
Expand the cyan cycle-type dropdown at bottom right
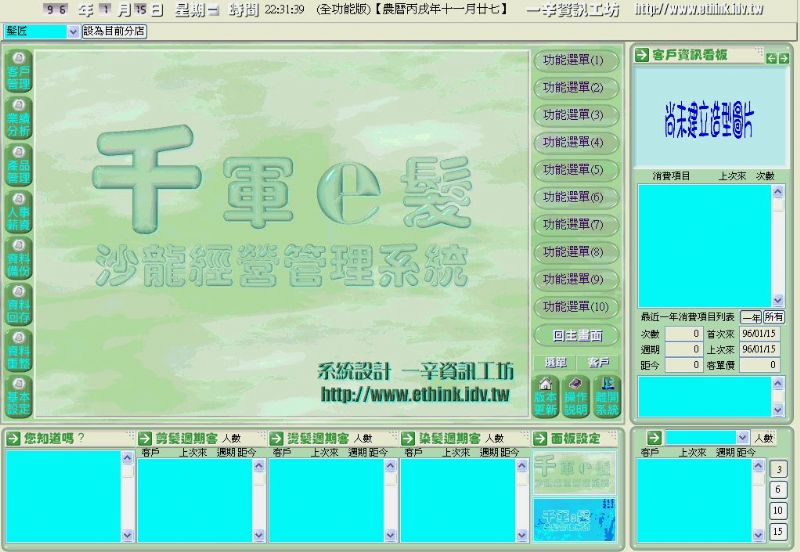coord(742,437)
